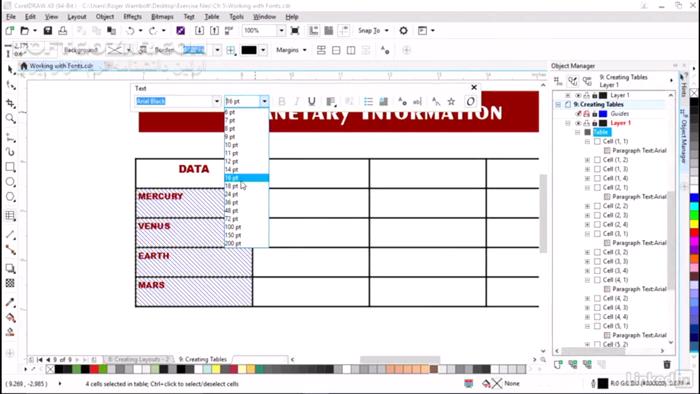The width and height of the screenshot is (700, 394).
Task: Click the interactive OpenType O icon
Action: pyautogui.click(x=470, y=101)
